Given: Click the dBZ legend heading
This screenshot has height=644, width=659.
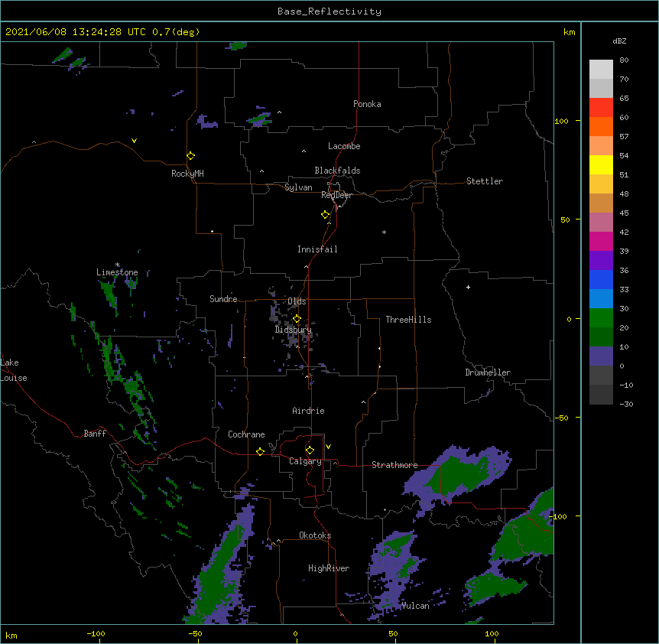Looking at the screenshot, I should pos(619,41).
